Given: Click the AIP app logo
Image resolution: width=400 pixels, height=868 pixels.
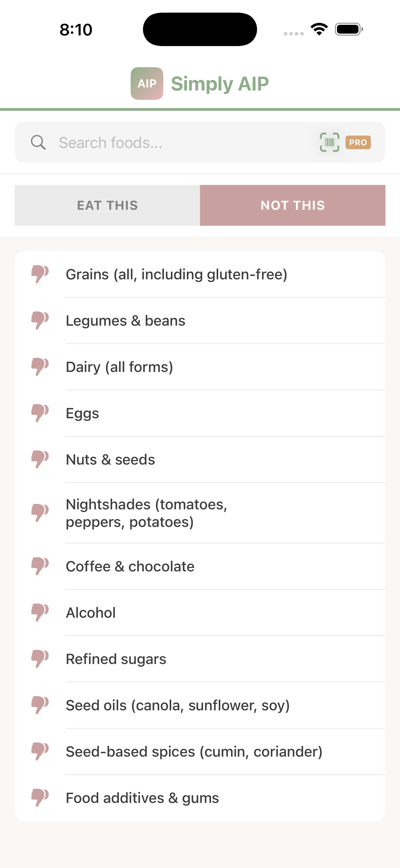Looking at the screenshot, I should point(147,84).
